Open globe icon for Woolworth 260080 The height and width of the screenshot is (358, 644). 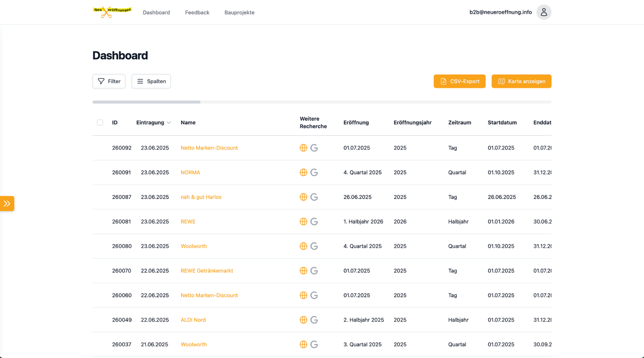(303, 246)
